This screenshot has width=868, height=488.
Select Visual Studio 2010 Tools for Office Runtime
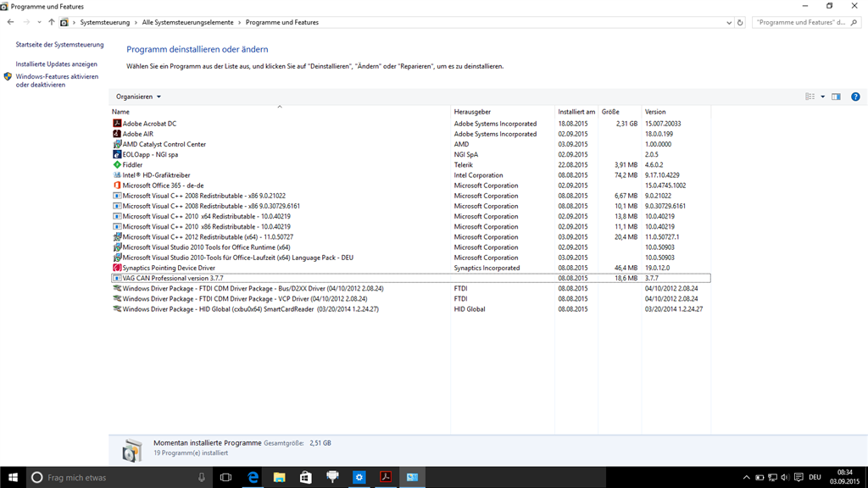411,247
